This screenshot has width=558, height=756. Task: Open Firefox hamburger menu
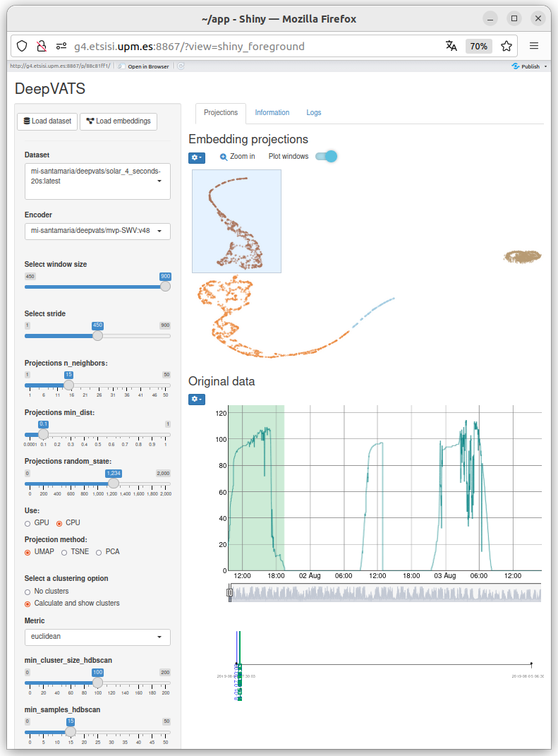click(534, 47)
